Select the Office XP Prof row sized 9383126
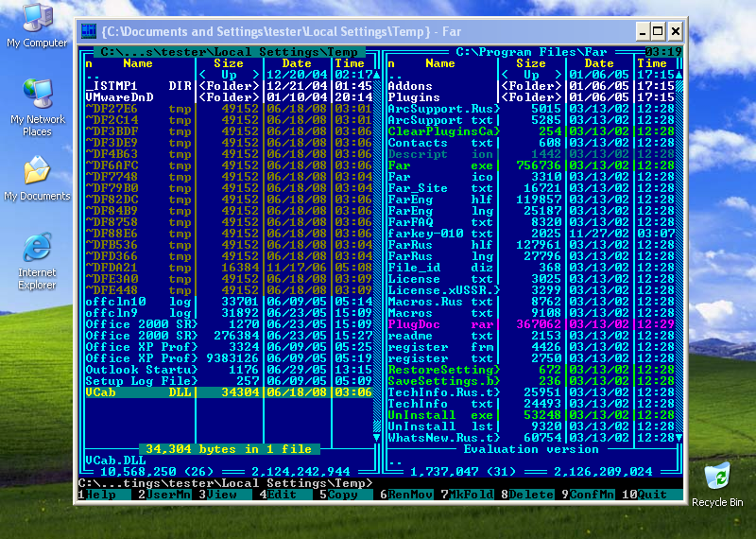This screenshot has height=539, width=756. [x=229, y=358]
